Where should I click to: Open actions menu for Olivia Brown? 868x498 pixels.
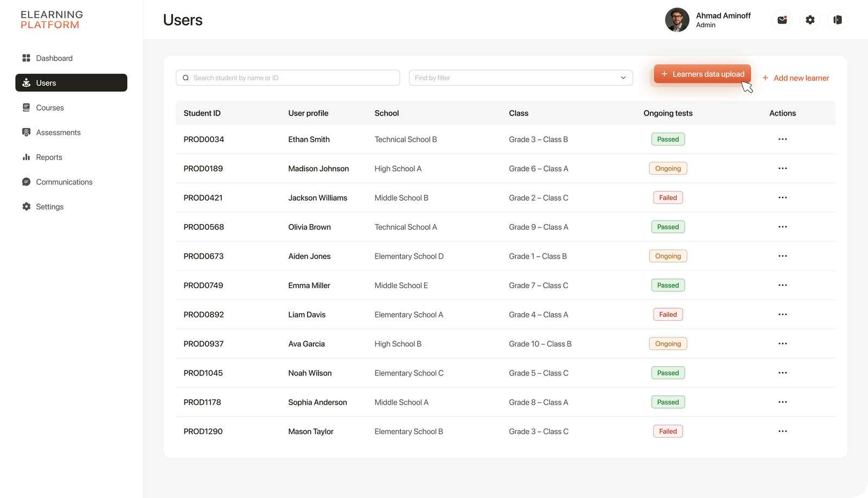(782, 227)
